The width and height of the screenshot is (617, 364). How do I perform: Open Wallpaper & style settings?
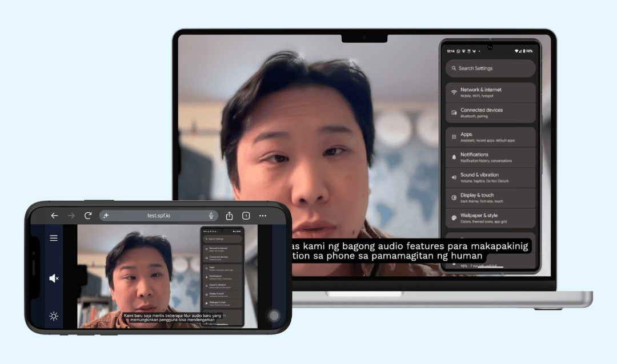[491, 218]
